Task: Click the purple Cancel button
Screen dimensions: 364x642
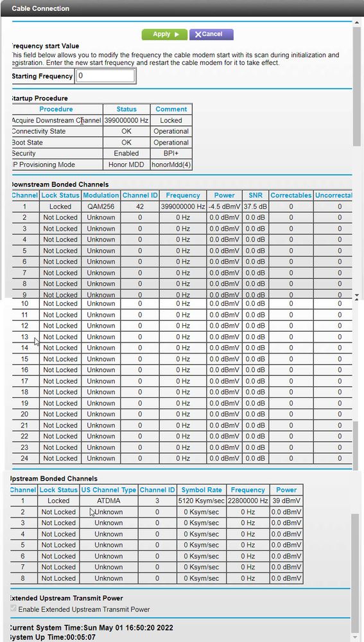Action: [x=211, y=35]
